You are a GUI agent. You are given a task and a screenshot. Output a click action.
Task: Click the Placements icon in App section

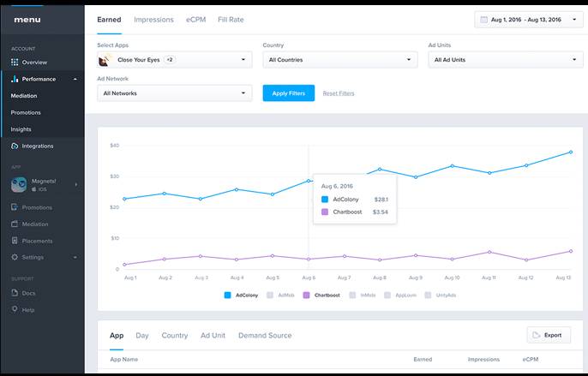pyautogui.click(x=15, y=241)
